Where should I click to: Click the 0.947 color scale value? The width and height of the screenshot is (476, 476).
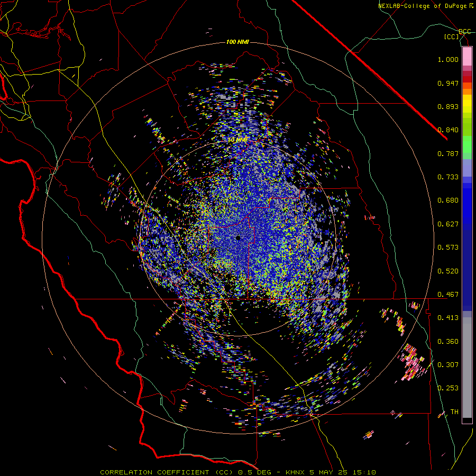(448, 83)
